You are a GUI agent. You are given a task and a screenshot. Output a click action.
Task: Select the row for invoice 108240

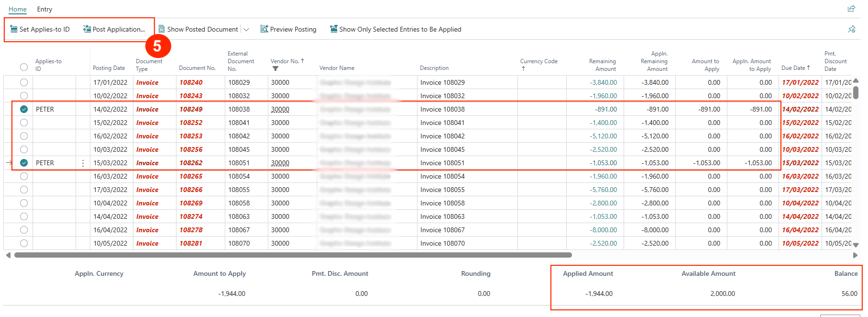[24, 82]
